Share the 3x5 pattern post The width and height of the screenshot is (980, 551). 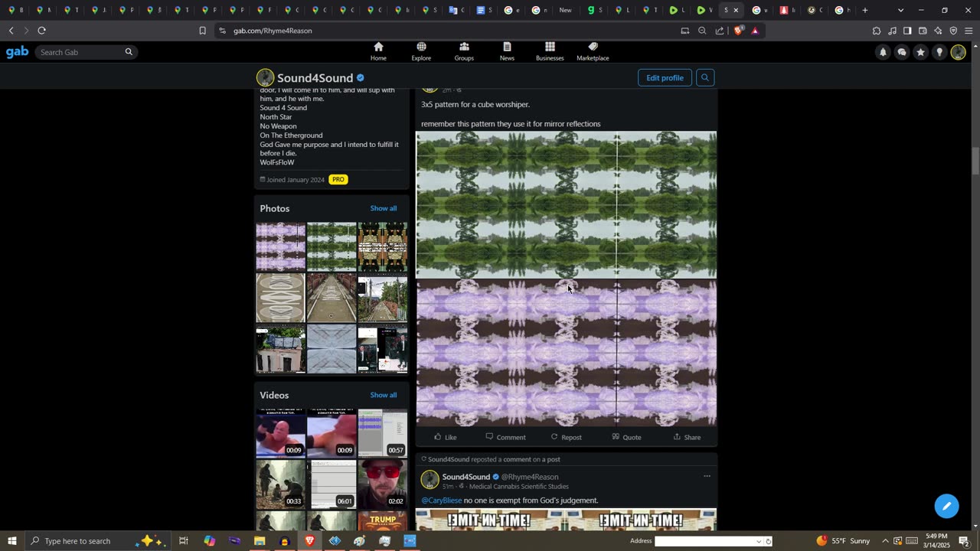(687, 437)
